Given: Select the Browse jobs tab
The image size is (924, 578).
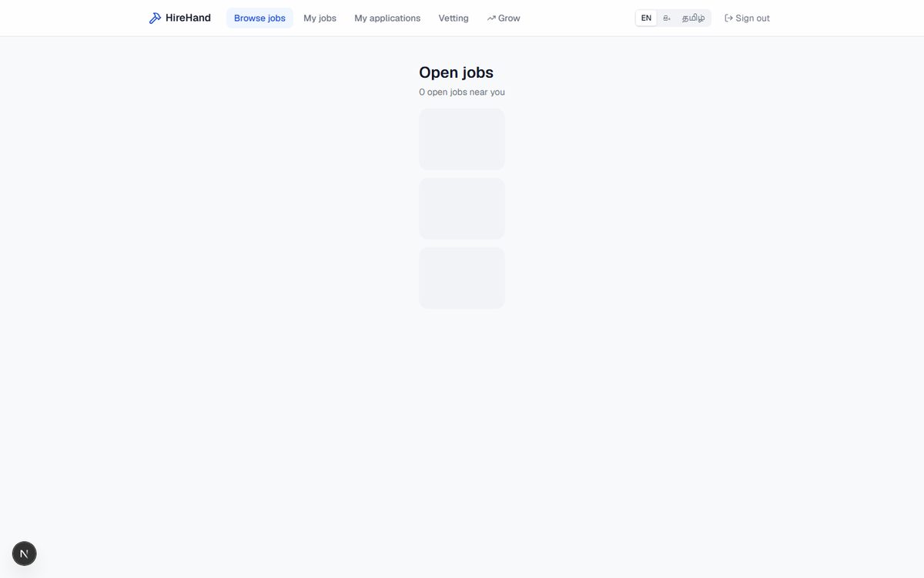Looking at the screenshot, I should [x=259, y=18].
